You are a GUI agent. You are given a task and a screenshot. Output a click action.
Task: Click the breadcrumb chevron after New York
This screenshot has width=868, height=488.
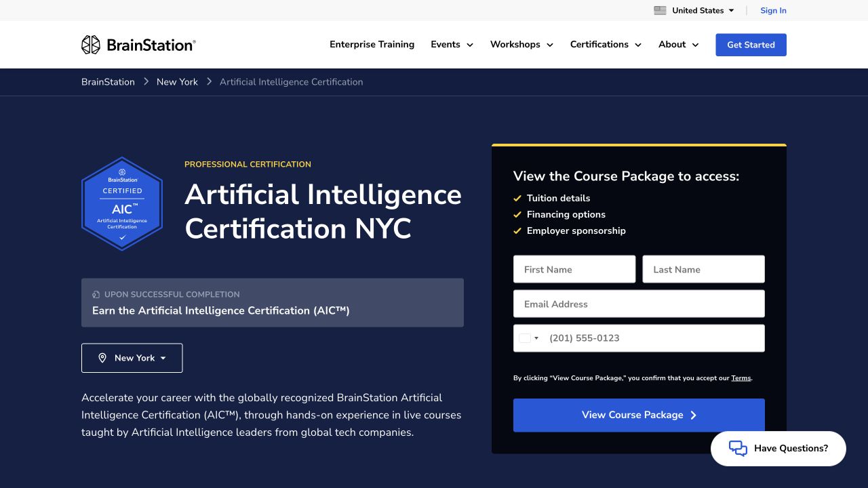click(x=209, y=82)
